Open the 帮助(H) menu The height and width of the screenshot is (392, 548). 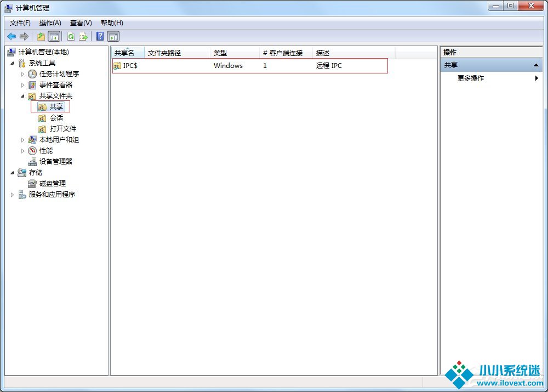[x=112, y=22]
